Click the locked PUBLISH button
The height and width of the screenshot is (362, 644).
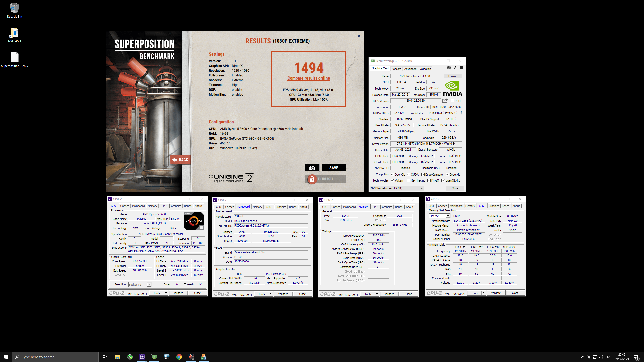pyautogui.click(x=326, y=179)
